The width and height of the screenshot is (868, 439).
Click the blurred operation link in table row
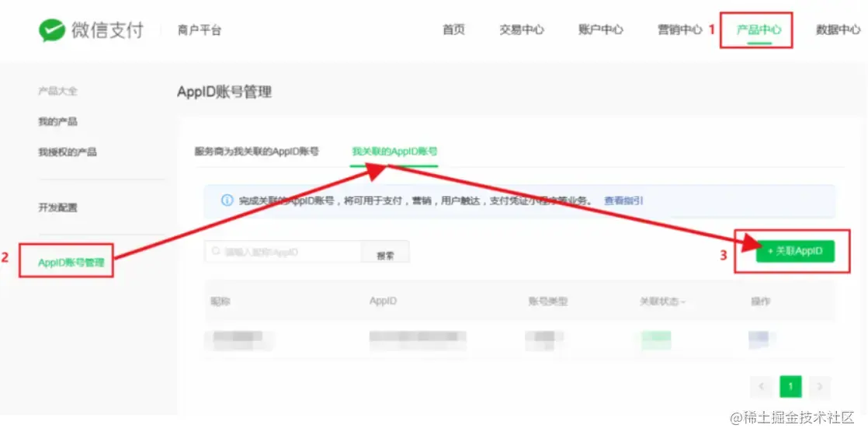click(x=759, y=340)
